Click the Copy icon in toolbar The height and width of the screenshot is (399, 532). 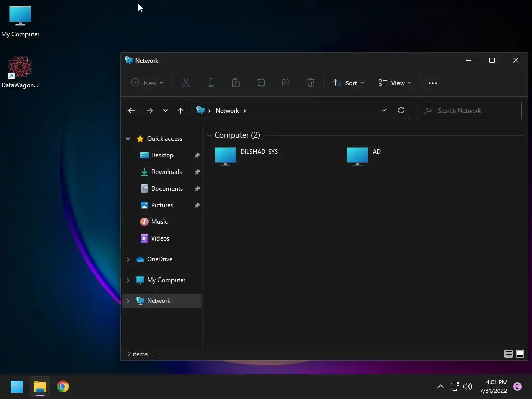(211, 83)
